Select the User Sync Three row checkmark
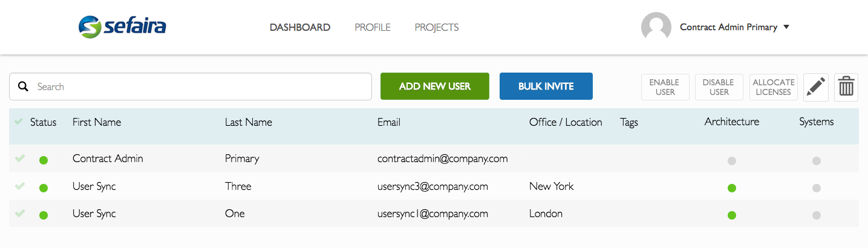Image resolution: width=868 pixels, height=248 pixels. point(19,186)
